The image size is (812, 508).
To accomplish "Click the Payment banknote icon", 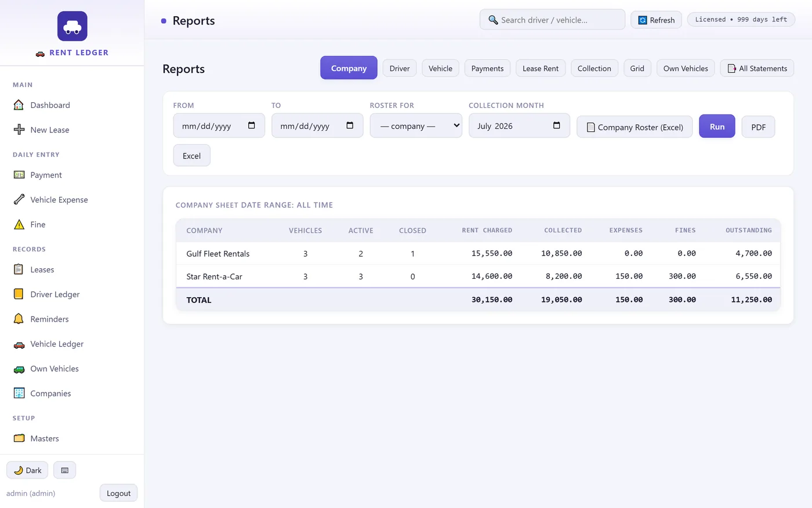I will pos(19,175).
